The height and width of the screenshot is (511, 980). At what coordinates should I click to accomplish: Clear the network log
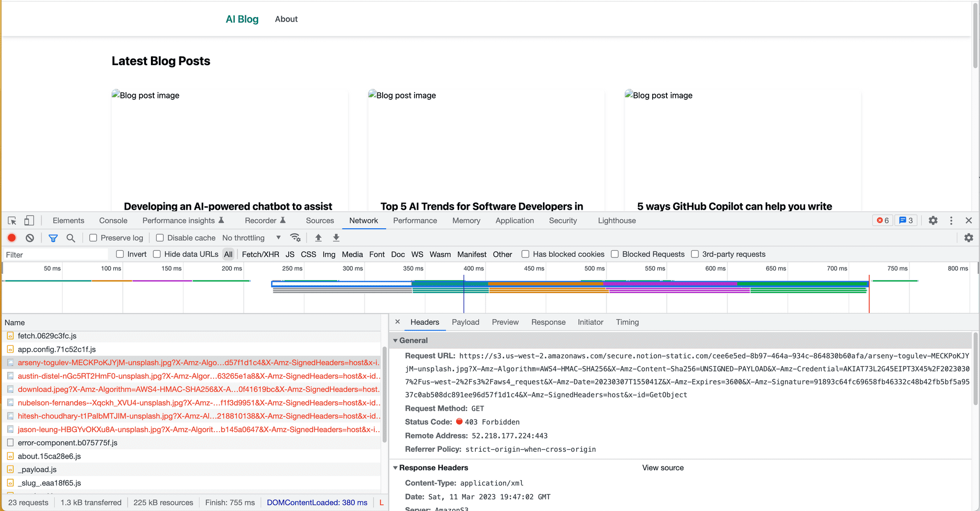pos(30,238)
